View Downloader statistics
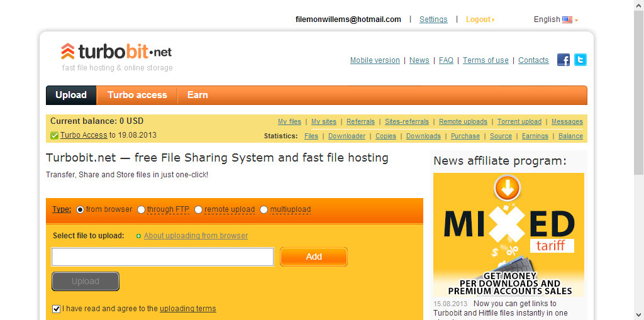This screenshot has width=644, height=320. (347, 136)
